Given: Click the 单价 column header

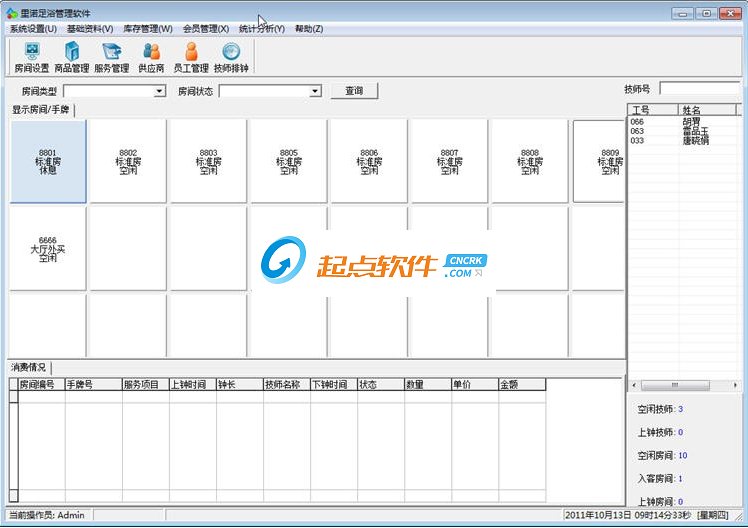Looking at the screenshot, I should pyautogui.click(x=475, y=384).
